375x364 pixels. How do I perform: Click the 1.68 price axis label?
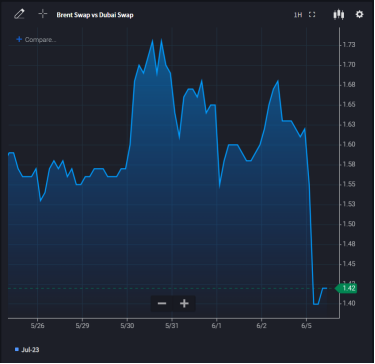(349, 85)
